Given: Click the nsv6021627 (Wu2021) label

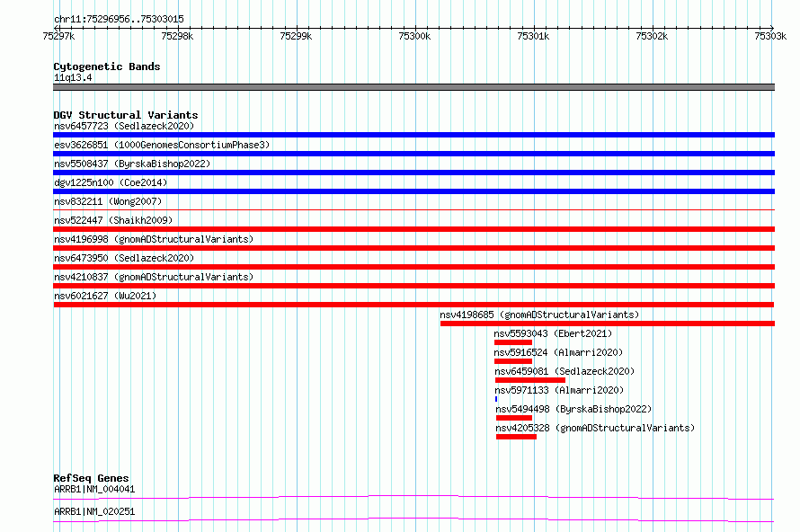Looking at the screenshot, I should [x=105, y=296].
